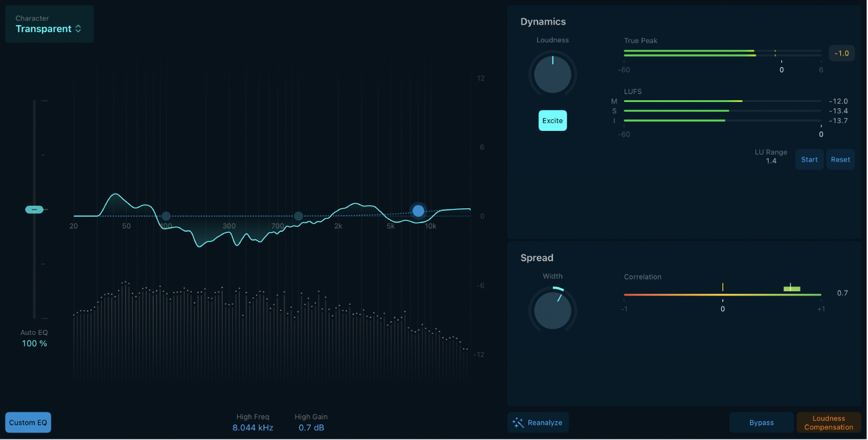Click the High Freq value readout
The width and height of the screenshot is (868, 440).
[253, 427]
